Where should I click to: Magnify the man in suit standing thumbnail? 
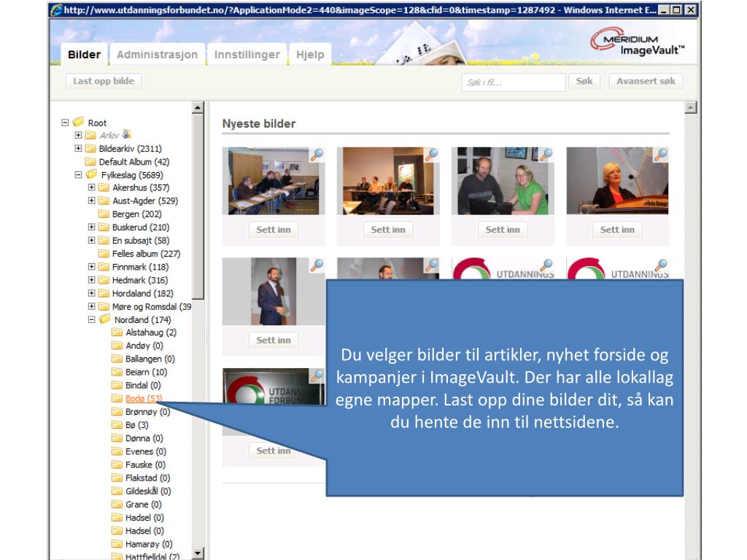[317, 265]
